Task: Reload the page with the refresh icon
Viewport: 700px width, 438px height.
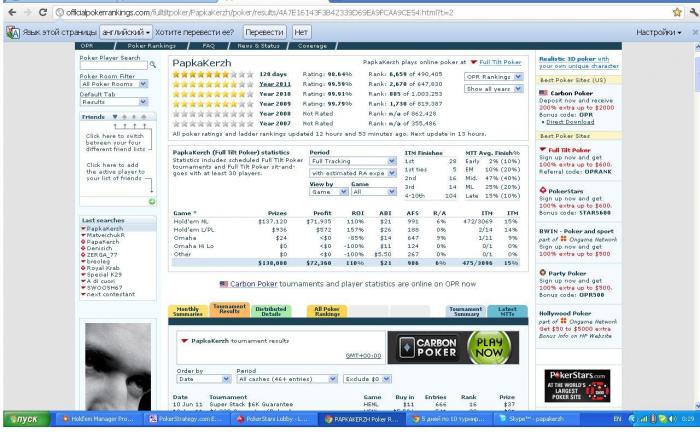Action: pos(43,13)
